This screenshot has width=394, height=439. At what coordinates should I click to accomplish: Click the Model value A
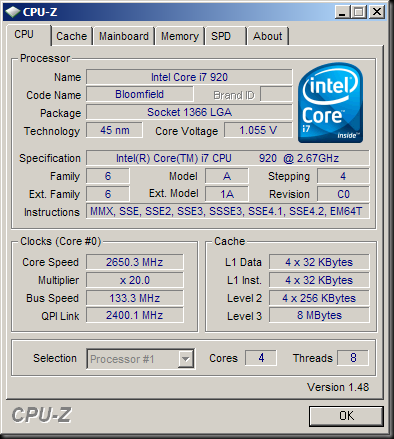click(x=227, y=176)
